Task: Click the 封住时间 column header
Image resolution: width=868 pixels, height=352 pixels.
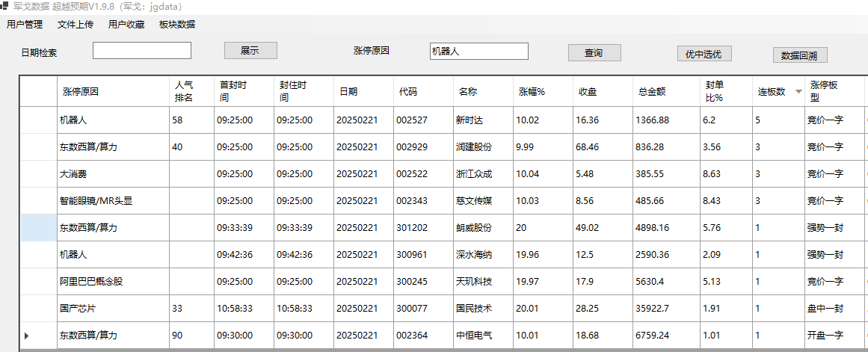Action: point(304,91)
